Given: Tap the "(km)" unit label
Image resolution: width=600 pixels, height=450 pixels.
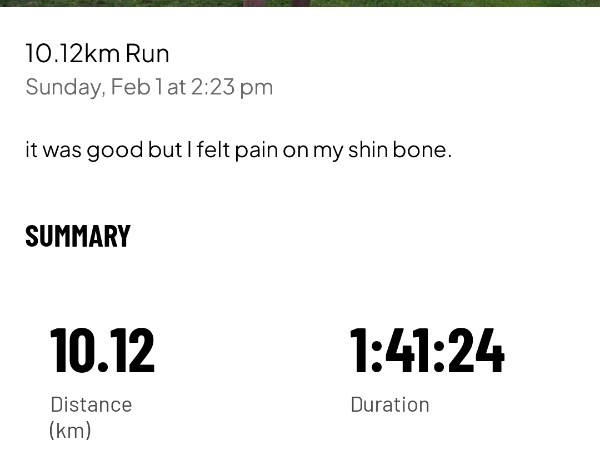Looking at the screenshot, I should [70, 430].
